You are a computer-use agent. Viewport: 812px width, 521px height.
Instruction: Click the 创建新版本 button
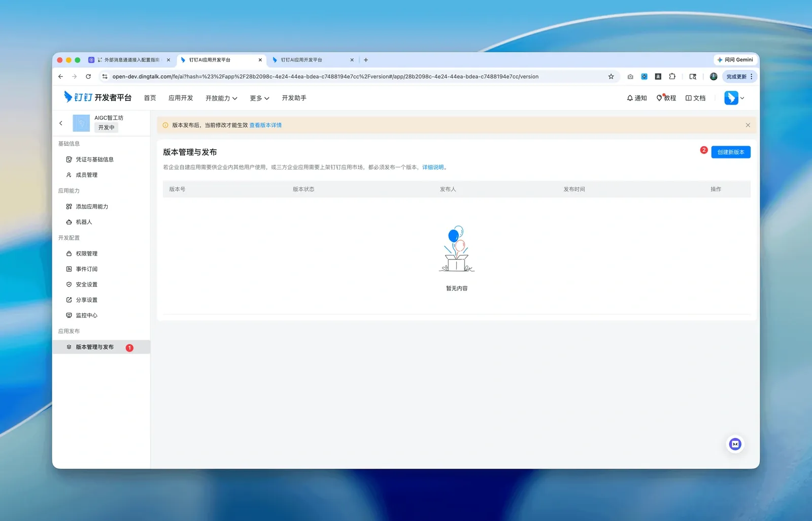click(x=731, y=152)
